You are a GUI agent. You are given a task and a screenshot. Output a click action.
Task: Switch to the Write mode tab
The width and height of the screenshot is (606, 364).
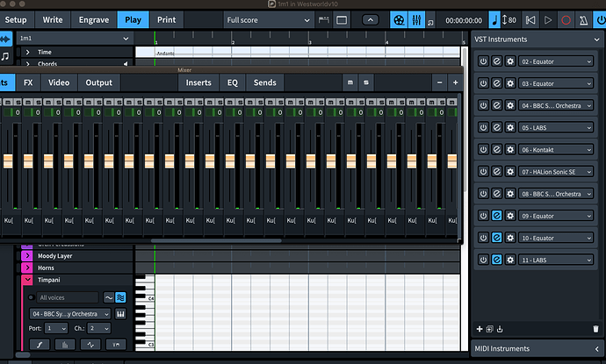pos(53,19)
